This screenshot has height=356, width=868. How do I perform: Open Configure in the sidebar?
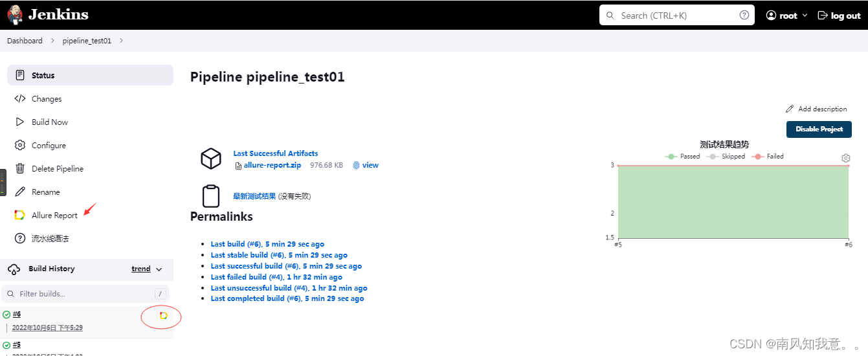point(90,145)
